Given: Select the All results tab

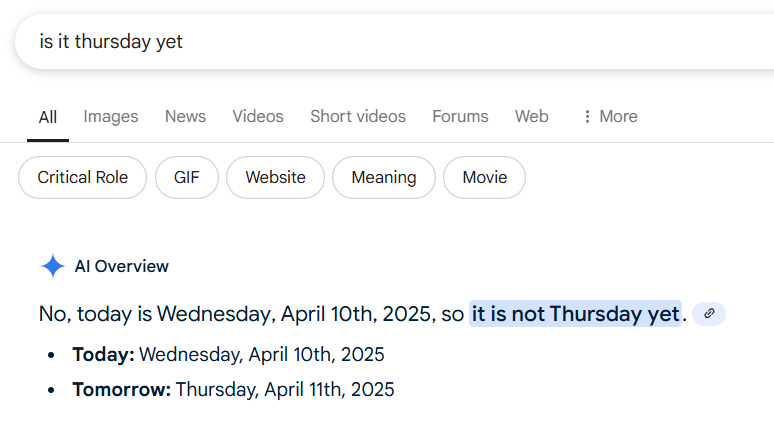Looking at the screenshot, I should tap(48, 117).
